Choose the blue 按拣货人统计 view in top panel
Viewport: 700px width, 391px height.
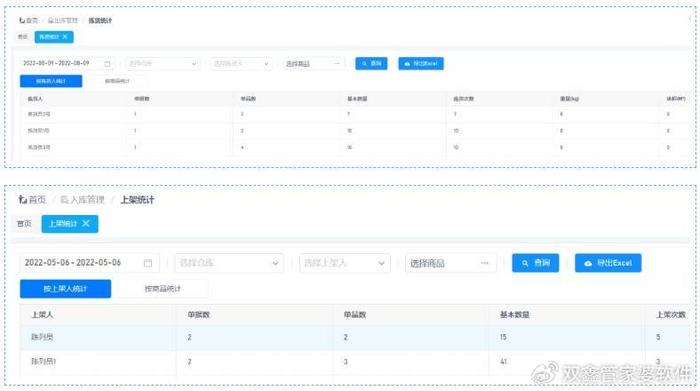coord(51,81)
